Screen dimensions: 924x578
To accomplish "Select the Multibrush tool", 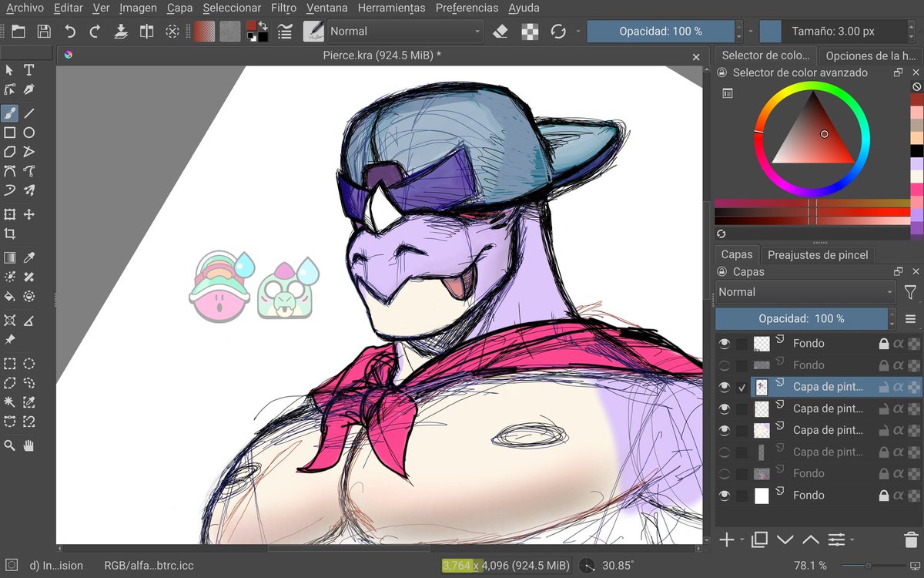I will click(28, 190).
